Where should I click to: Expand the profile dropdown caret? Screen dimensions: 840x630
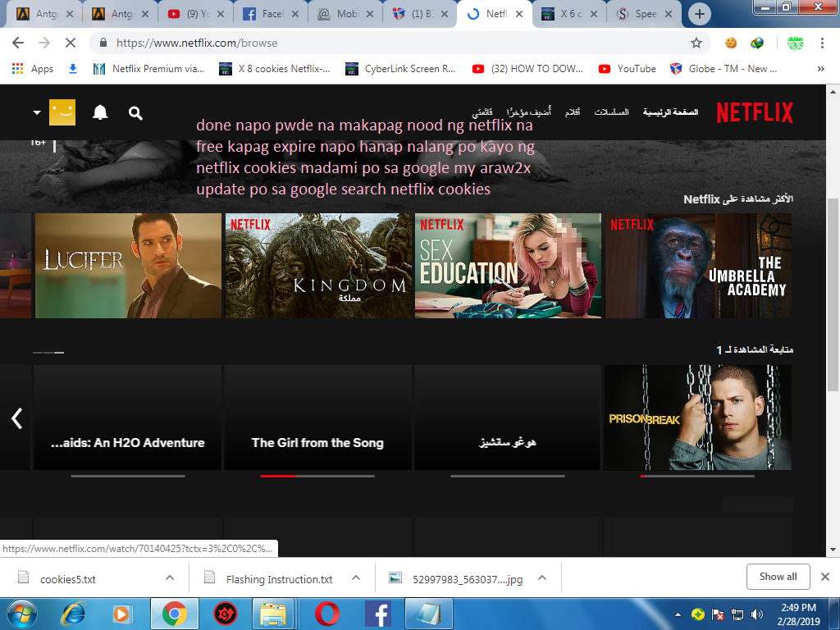click(37, 112)
